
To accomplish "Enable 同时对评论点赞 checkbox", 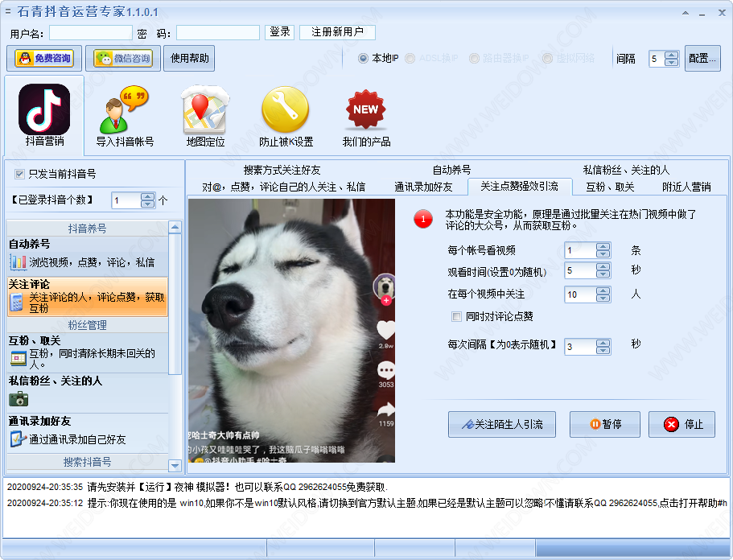I will [456, 317].
